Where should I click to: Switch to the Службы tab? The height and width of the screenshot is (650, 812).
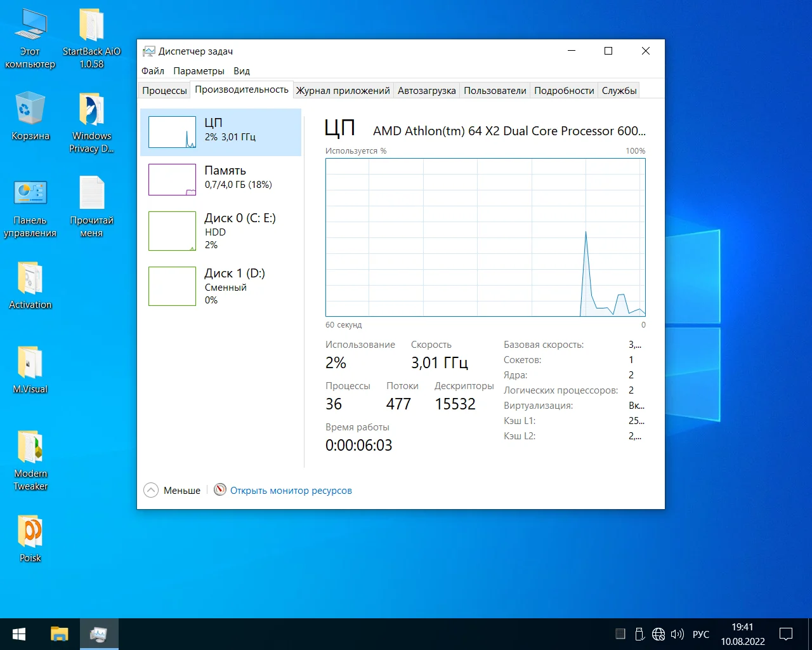[619, 91]
